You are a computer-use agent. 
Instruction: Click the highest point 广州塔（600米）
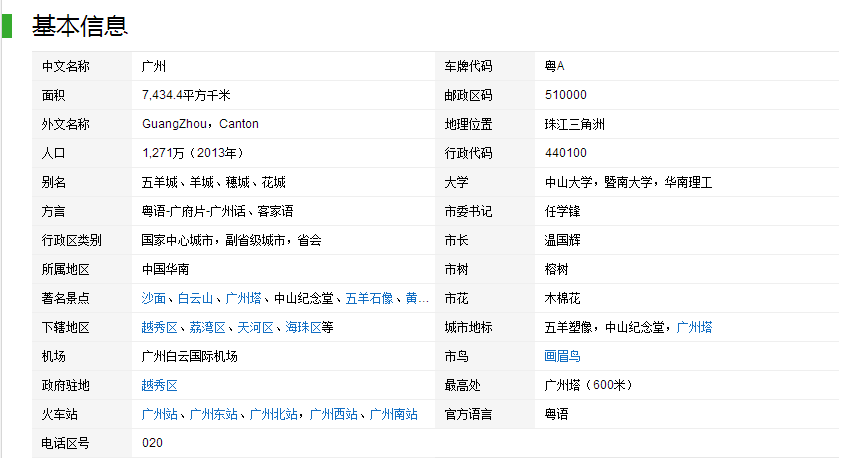[588, 385]
